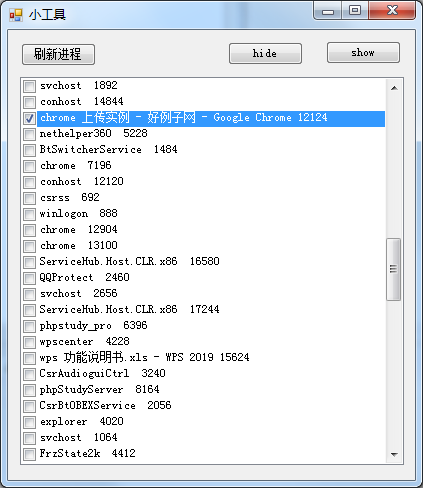Click the process list scrollbar thumb

394,269
